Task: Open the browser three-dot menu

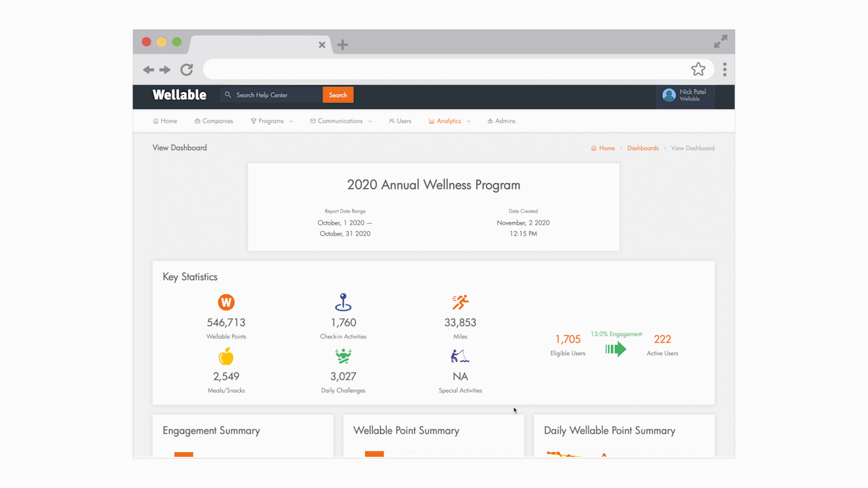Action: tap(724, 69)
